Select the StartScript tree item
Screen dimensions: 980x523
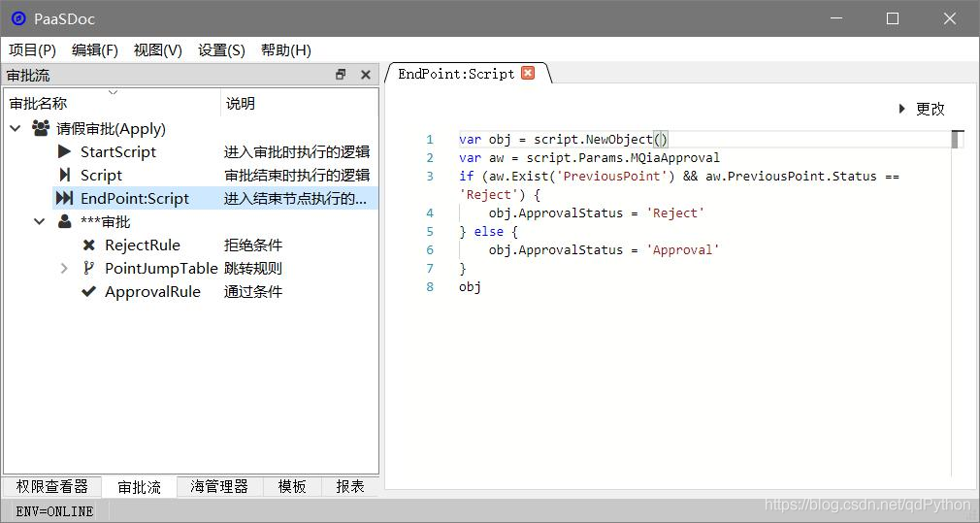tap(118, 151)
